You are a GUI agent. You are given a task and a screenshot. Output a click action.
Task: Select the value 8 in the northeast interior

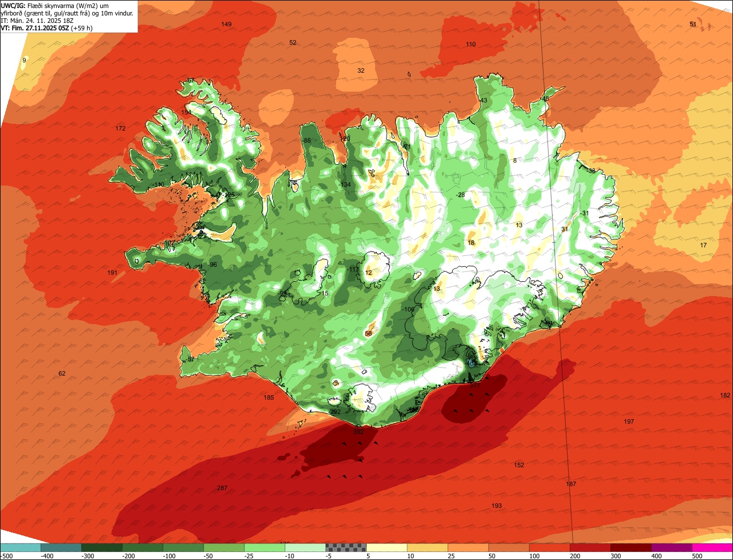(x=515, y=160)
